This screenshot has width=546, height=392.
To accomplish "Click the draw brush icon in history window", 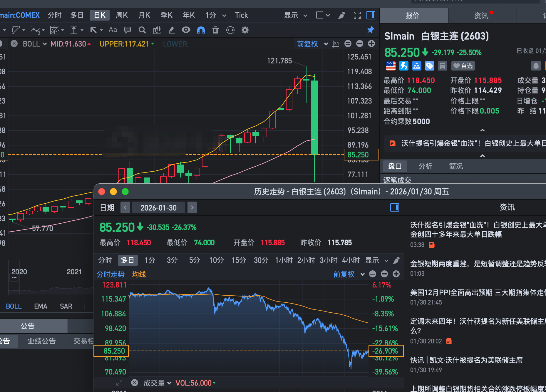I will 396,260.
